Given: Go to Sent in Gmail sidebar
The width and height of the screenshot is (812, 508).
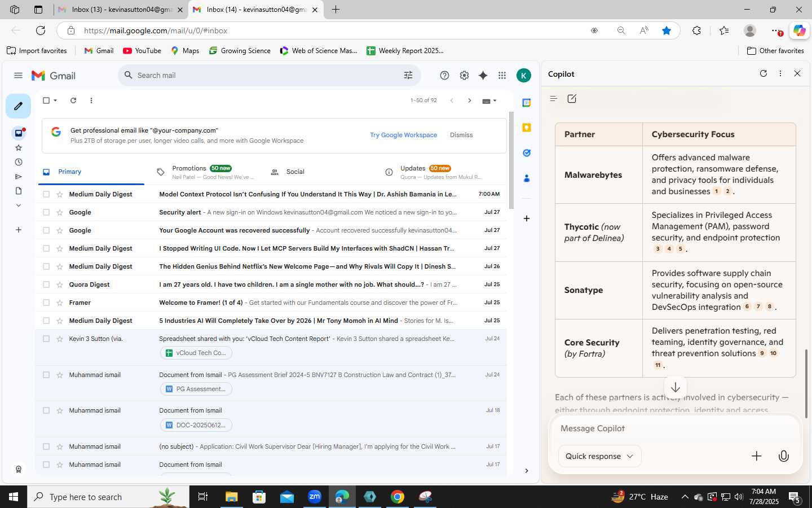Looking at the screenshot, I should pos(19,177).
